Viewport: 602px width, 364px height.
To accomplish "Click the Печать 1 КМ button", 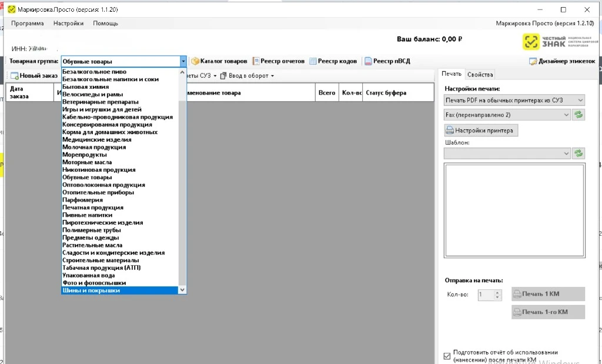I will point(548,294).
